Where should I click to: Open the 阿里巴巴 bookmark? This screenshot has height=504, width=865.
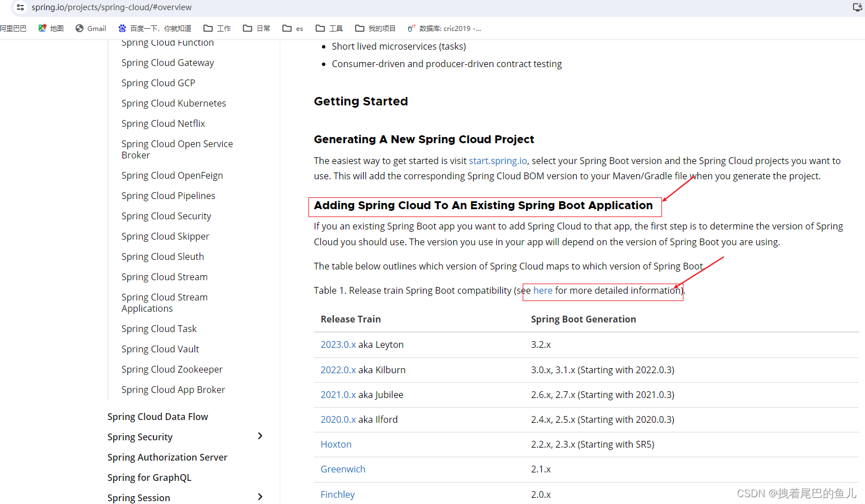click(x=12, y=28)
